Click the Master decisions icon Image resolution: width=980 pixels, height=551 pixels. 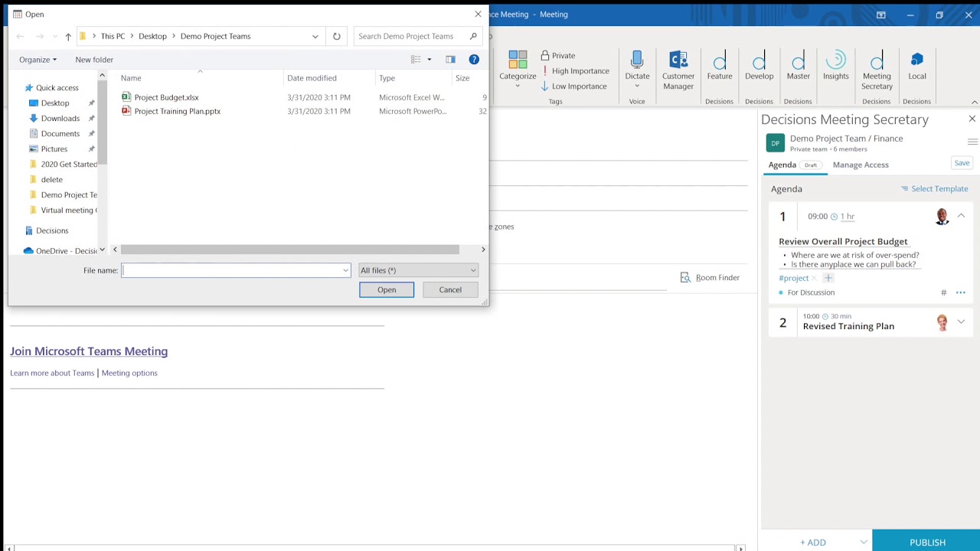(798, 61)
